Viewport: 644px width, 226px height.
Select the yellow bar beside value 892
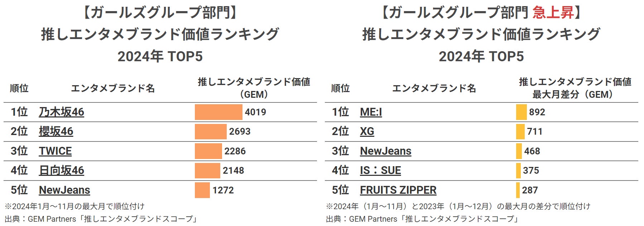pos(521,112)
